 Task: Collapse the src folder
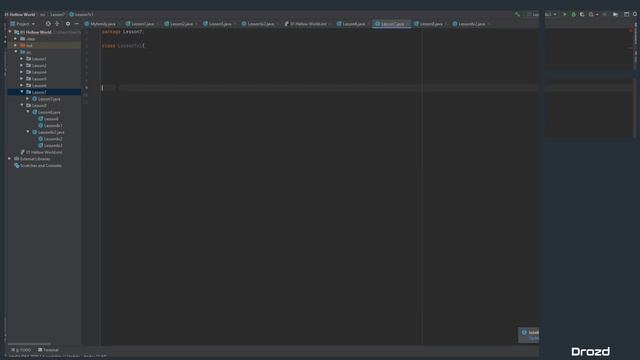pos(16,52)
